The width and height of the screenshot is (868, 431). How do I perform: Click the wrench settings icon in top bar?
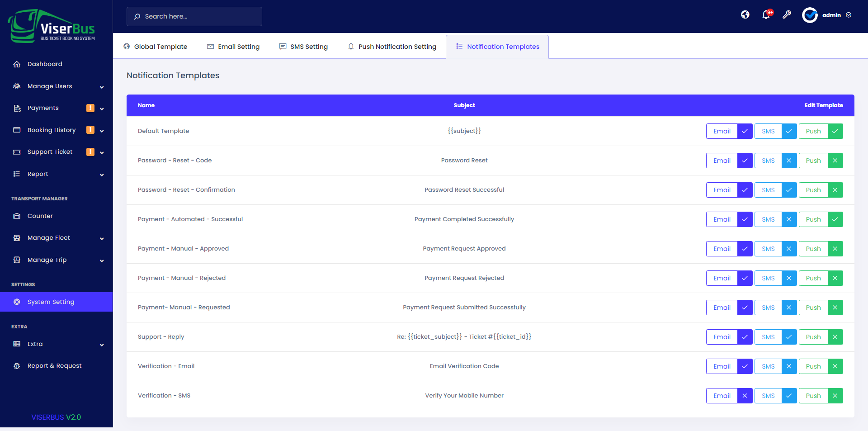pyautogui.click(x=787, y=15)
